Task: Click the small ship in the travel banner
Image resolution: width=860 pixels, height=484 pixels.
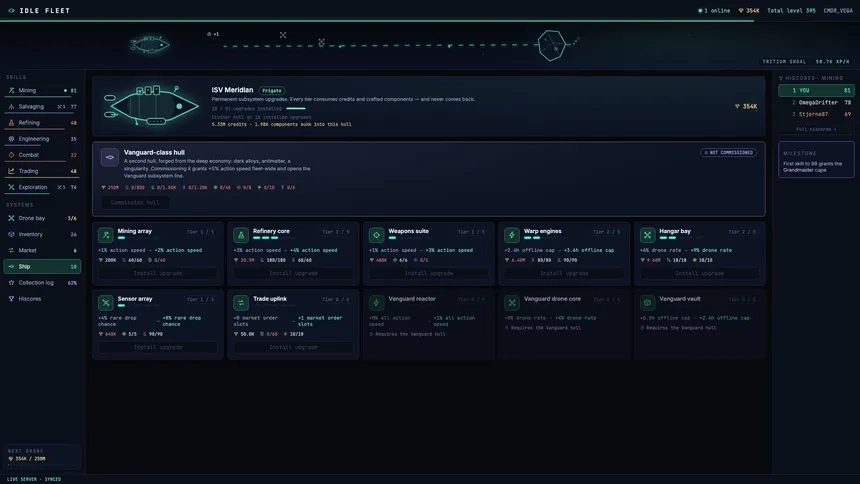Action: pos(149,44)
